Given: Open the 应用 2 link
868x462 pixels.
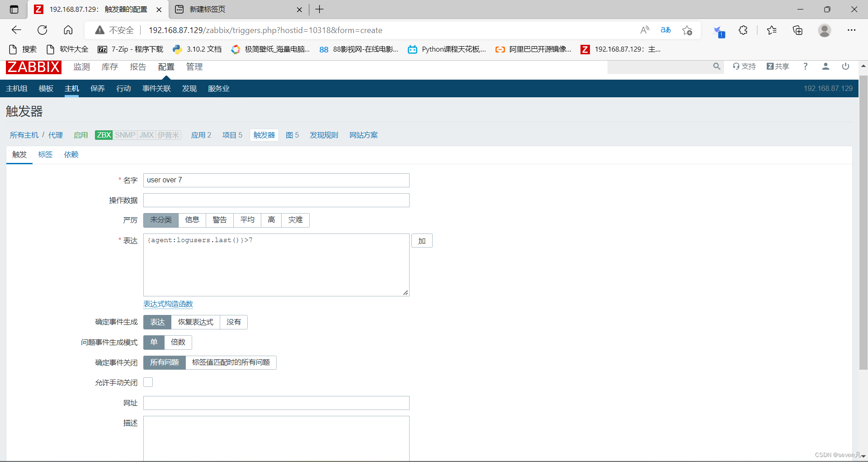Looking at the screenshot, I should [201, 135].
